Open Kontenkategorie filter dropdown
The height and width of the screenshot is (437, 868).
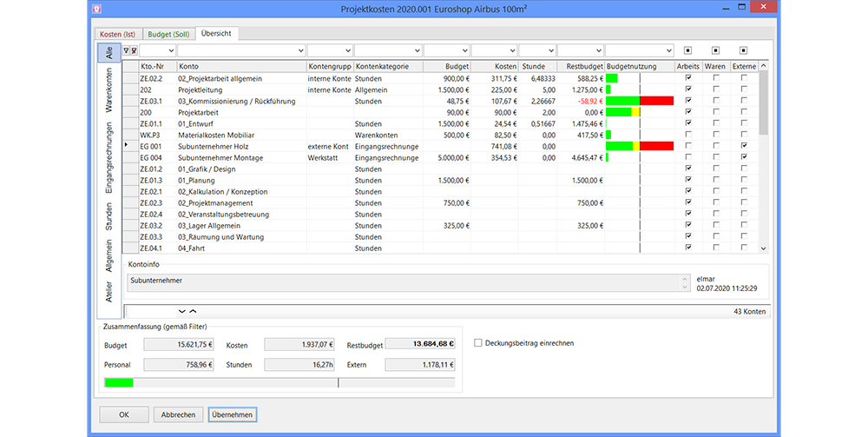[x=417, y=50]
